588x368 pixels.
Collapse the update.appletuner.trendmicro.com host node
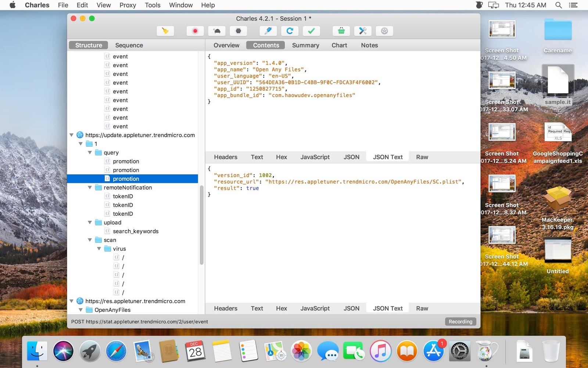(x=72, y=135)
